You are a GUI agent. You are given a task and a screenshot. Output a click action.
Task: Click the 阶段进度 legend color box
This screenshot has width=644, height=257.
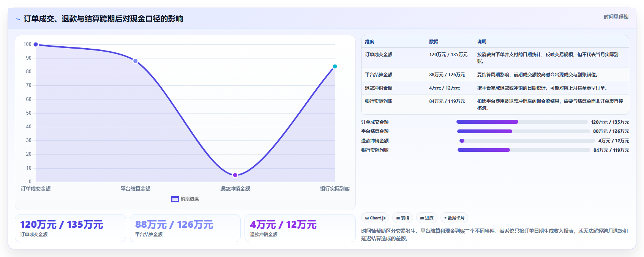(175, 199)
